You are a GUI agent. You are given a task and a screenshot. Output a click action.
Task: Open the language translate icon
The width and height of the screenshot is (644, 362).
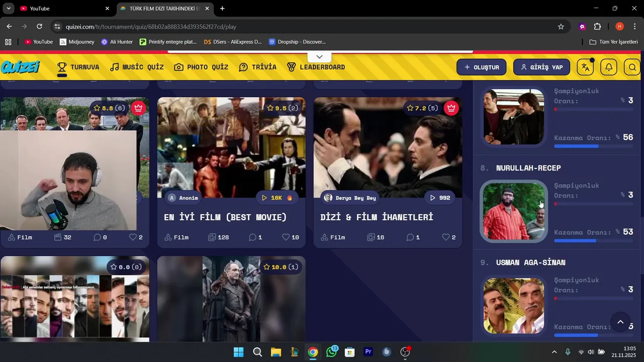click(585, 67)
